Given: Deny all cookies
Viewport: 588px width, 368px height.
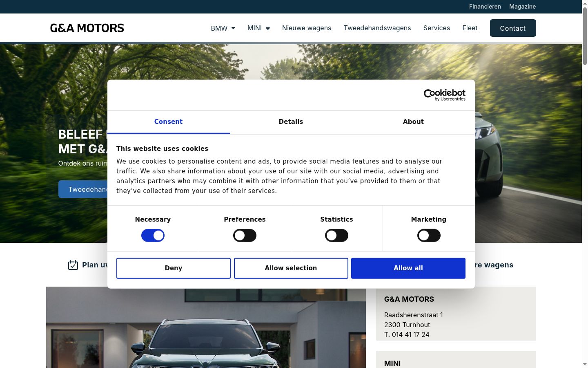Looking at the screenshot, I should [174, 268].
